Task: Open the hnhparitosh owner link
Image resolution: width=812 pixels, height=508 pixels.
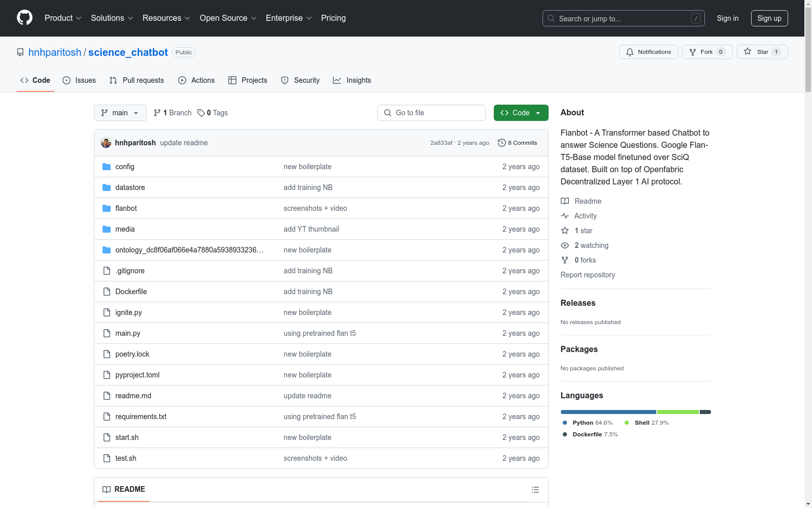Action: pos(55,52)
